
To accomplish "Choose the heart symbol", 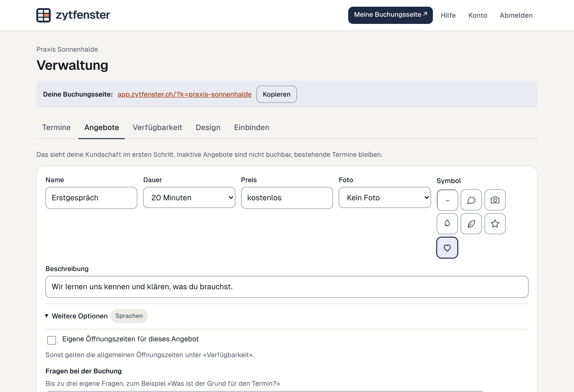I will coord(447,248).
